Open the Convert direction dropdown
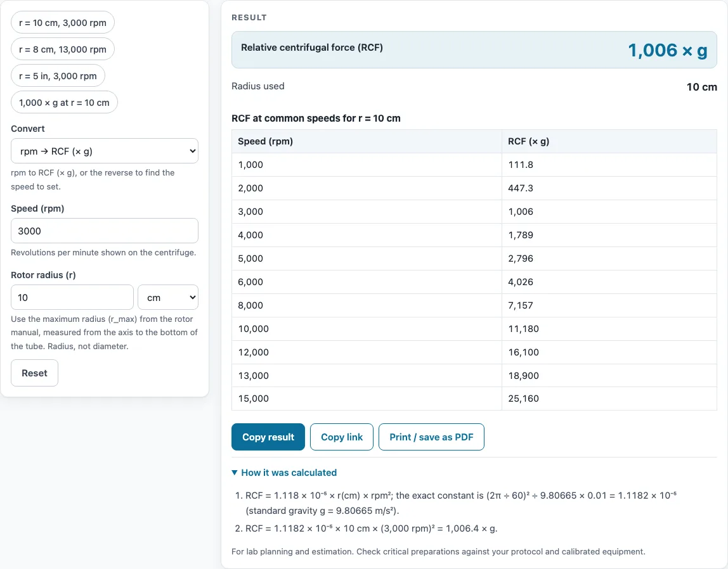 [105, 151]
